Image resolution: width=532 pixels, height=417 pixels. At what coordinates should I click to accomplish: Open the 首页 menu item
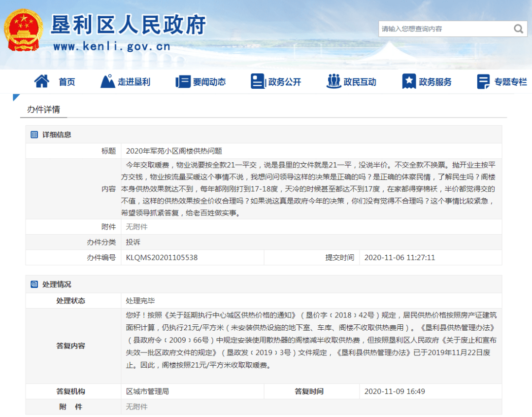click(67, 82)
